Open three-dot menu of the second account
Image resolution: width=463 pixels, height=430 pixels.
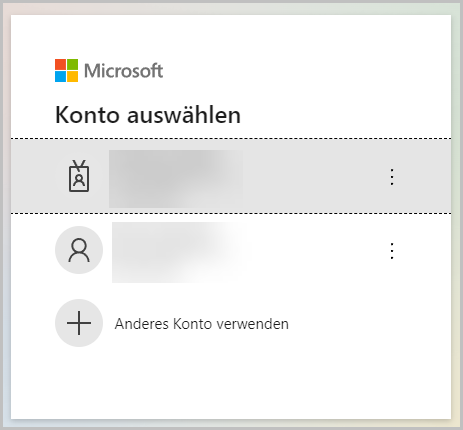pyautogui.click(x=392, y=251)
